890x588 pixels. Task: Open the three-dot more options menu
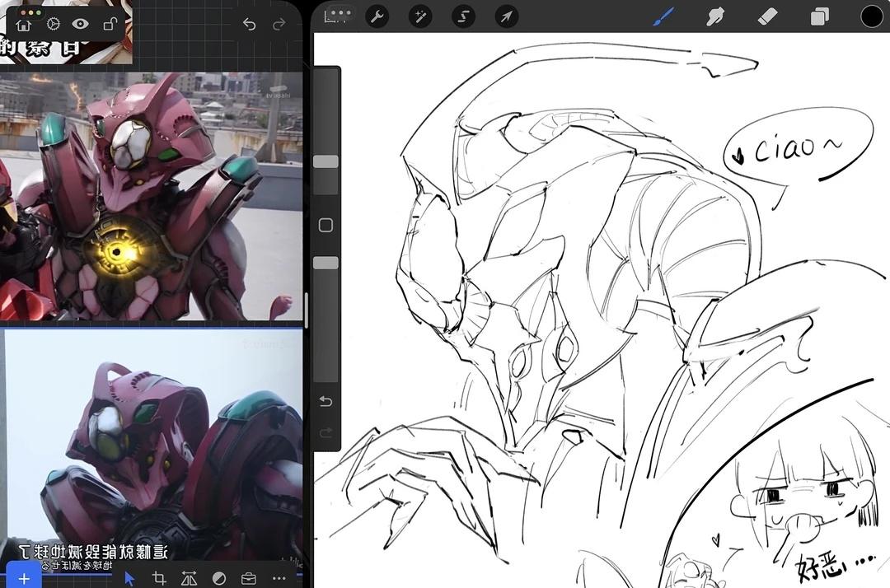tap(279, 578)
